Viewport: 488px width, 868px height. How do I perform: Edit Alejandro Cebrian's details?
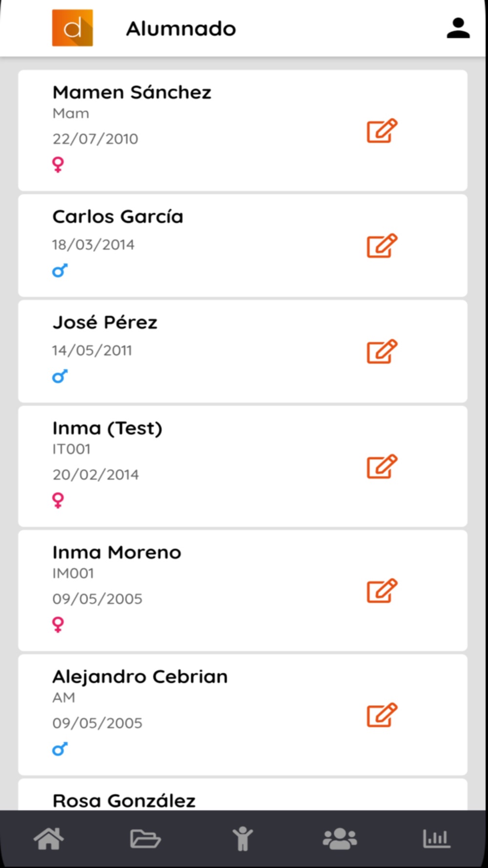pos(382,715)
